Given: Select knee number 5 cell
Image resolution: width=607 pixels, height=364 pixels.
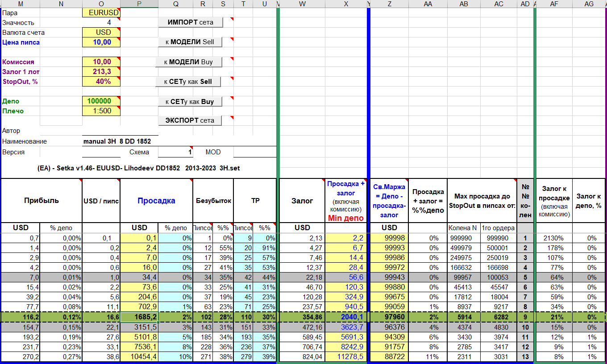Looking at the screenshot, I should (x=525, y=277).
